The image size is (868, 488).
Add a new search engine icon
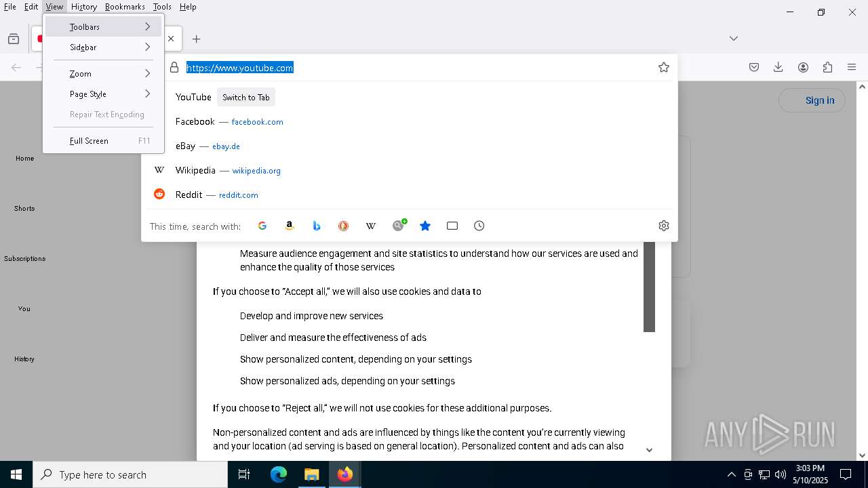pyautogui.click(x=399, y=226)
